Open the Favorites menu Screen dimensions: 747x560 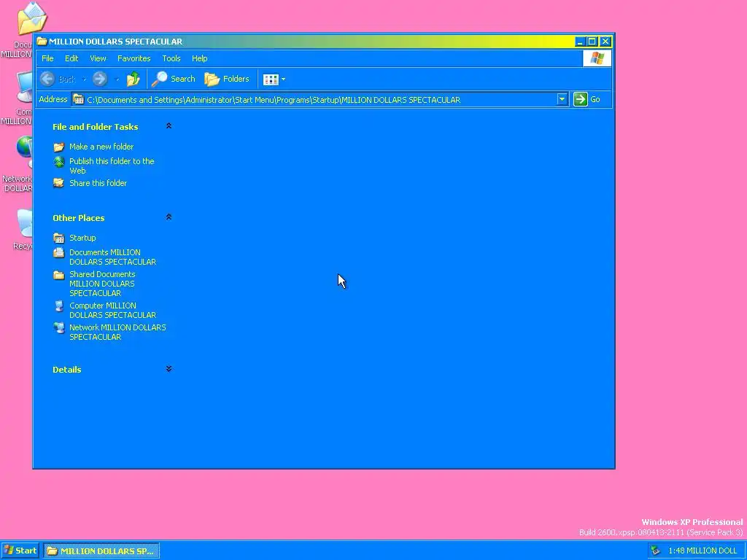(134, 58)
